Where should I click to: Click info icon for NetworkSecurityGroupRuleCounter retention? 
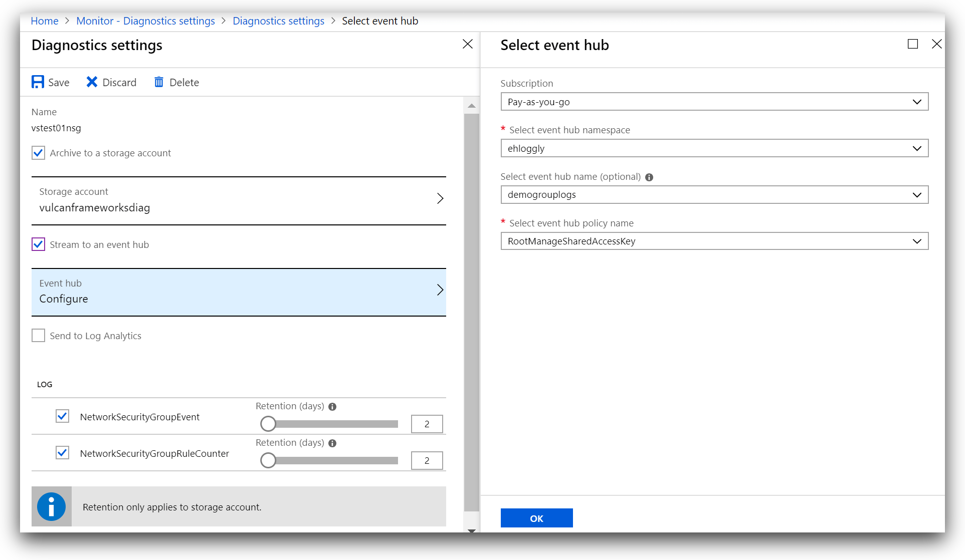(332, 443)
